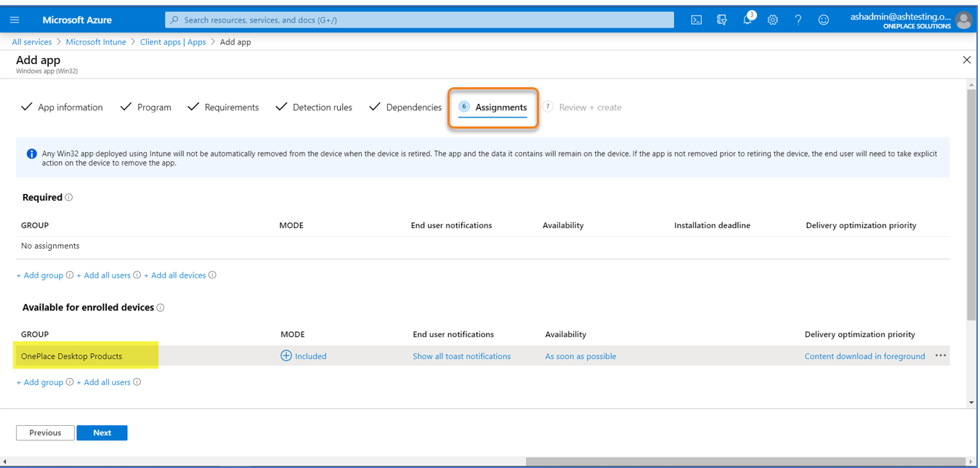The height and width of the screenshot is (468, 980).
Task: Go to the Review + create step
Action: (x=582, y=107)
